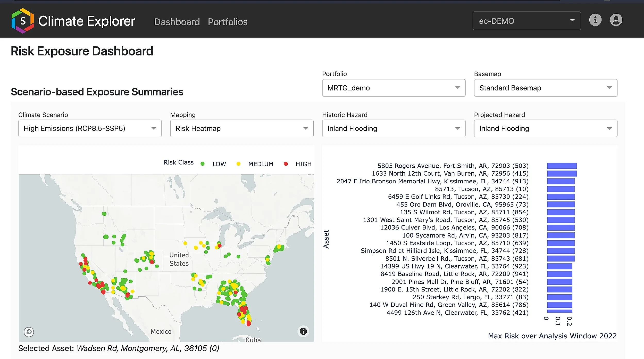Open the ec-DEMO account selector
This screenshot has width=644, height=359.
[x=526, y=21]
